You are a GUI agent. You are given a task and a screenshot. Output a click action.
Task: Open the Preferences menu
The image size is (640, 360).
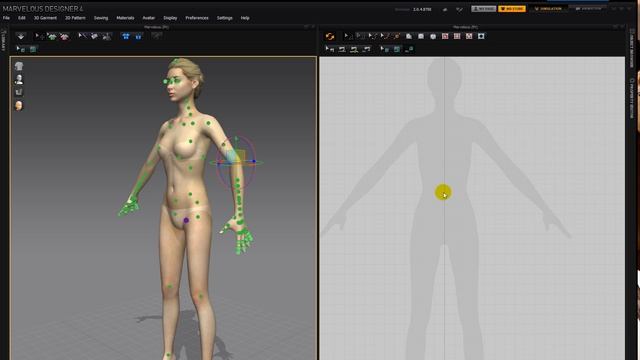197,18
